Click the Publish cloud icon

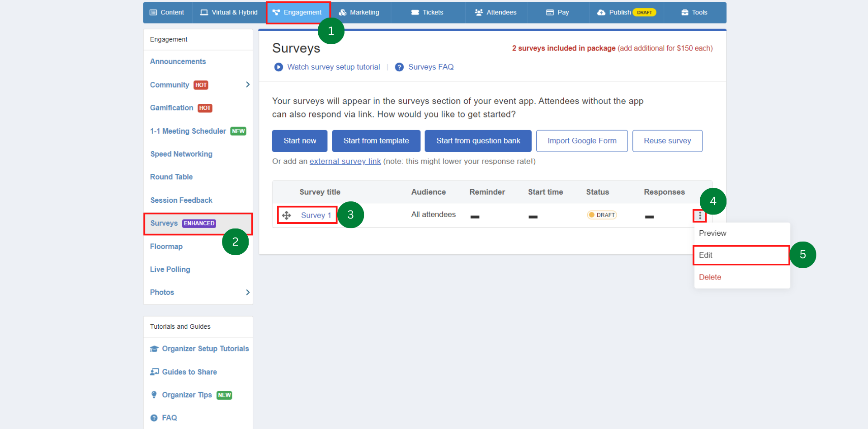(601, 12)
